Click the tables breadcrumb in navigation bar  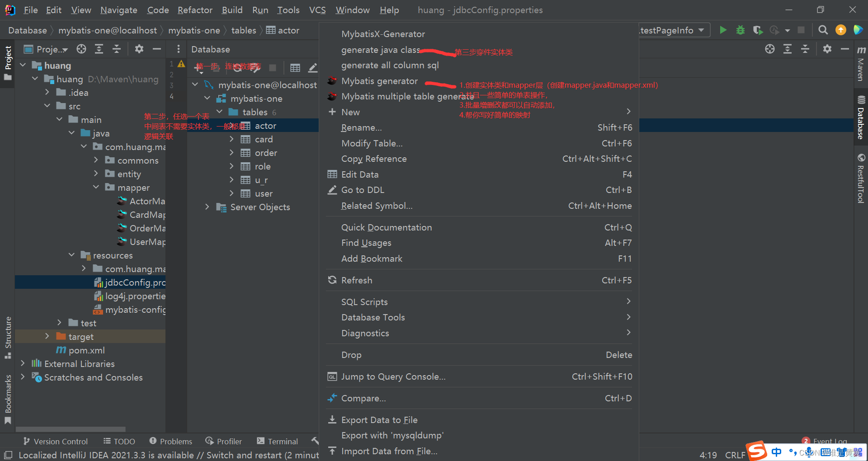pos(244,30)
